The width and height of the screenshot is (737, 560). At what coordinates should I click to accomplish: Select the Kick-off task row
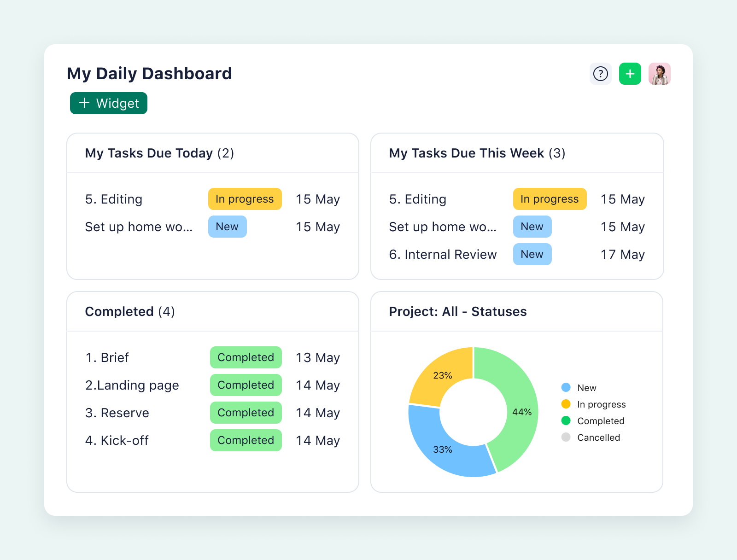(117, 440)
